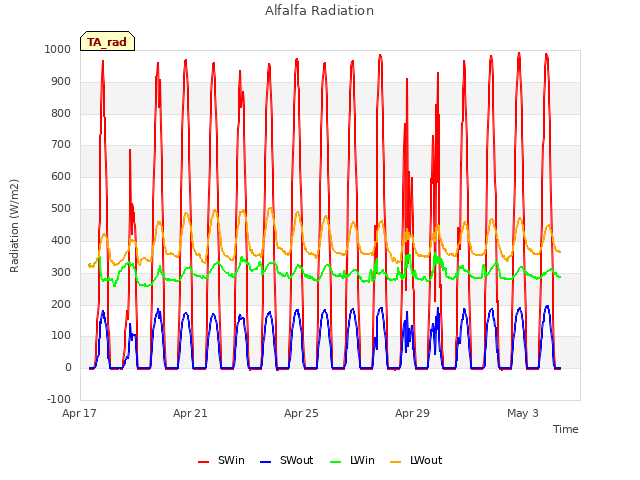Click the 800 y-axis value
The width and height of the screenshot is (640, 480).
pyautogui.click(x=61, y=113)
